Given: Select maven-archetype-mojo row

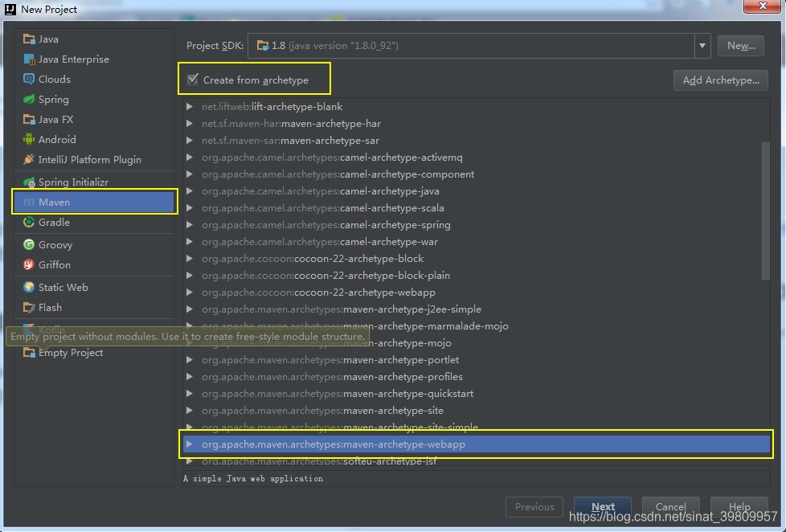Looking at the screenshot, I should coord(477,343).
